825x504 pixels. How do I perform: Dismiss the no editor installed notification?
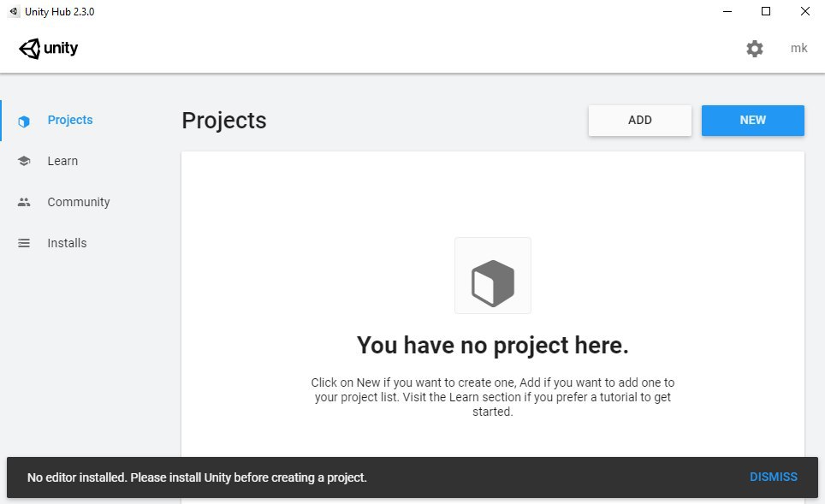click(x=774, y=477)
